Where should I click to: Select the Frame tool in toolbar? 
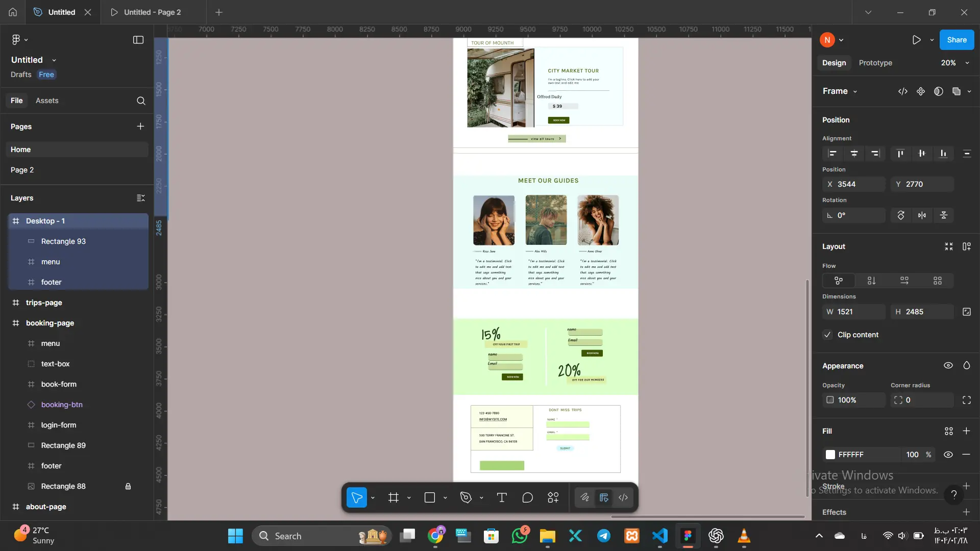[x=394, y=498]
